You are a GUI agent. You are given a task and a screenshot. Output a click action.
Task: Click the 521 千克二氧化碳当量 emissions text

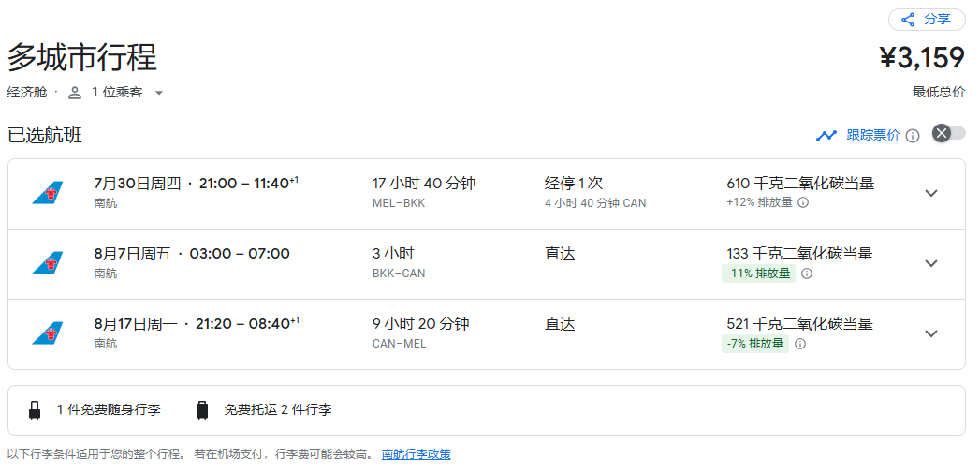799,323
